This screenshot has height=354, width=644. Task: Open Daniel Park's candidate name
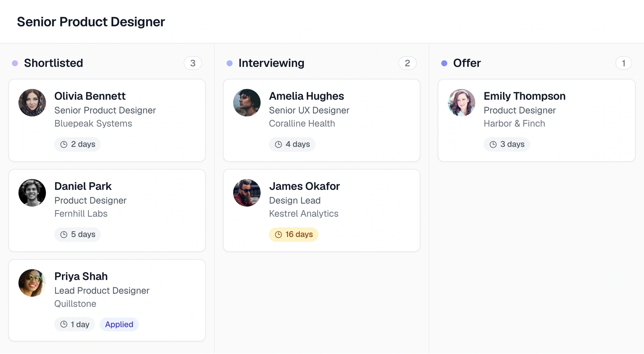83,186
